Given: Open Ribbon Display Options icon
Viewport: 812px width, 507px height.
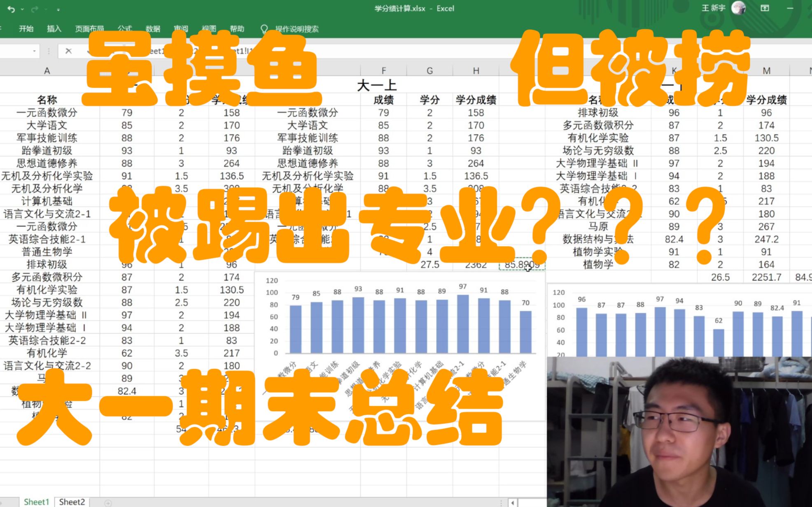Looking at the screenshot, I should 765,8.
